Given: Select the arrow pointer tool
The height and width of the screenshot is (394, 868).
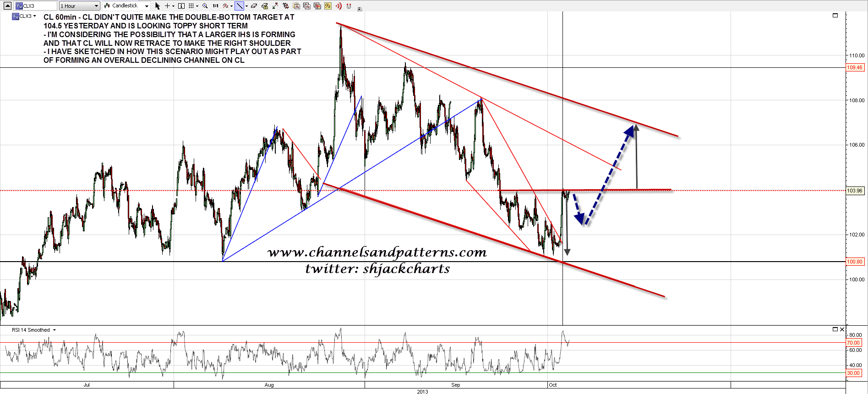Looking at the screenshot, I should (158, 6).
